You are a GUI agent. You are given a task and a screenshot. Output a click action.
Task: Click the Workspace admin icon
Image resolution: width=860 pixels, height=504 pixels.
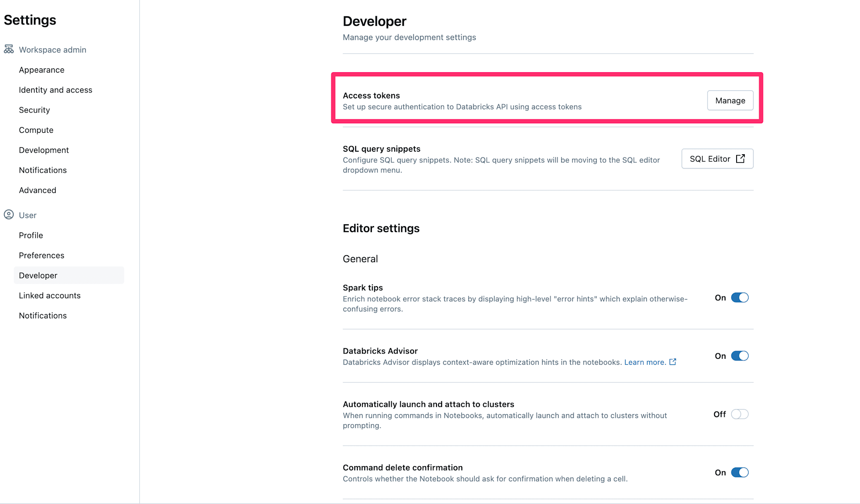coord(9,49)
